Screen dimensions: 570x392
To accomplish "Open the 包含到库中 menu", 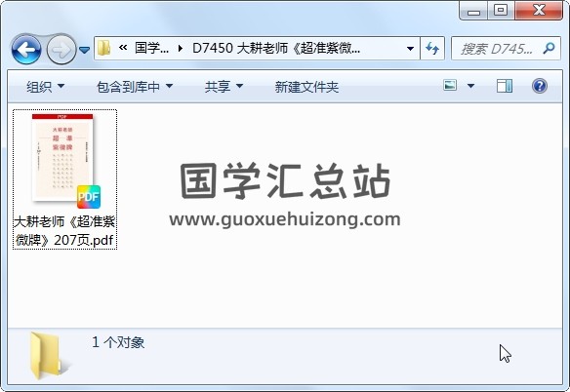I will click(x=135, y=87).
